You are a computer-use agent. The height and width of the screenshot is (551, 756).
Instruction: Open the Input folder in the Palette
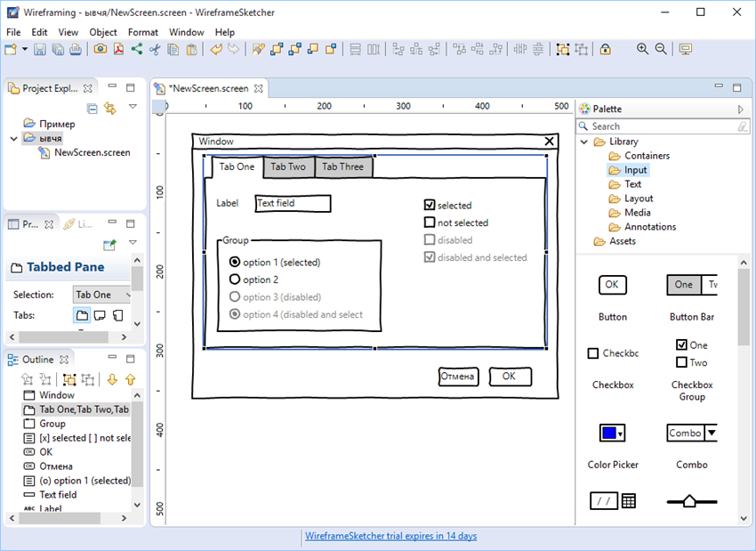click(x=628, y=170)
